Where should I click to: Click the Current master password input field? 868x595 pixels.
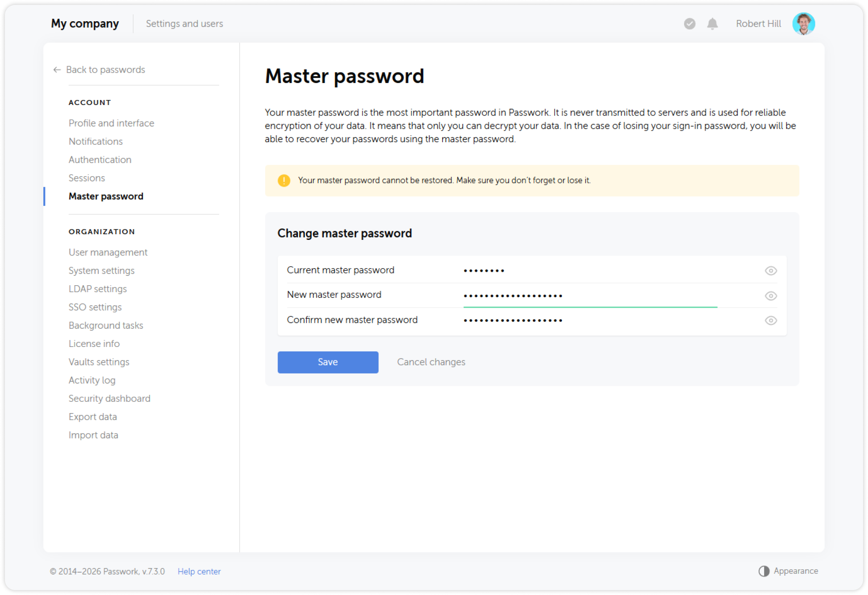tap(572, 270)
